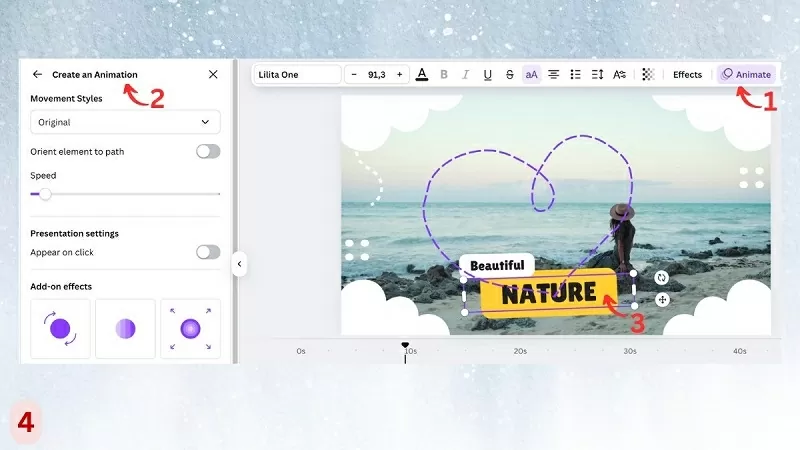Increase font size with plus button
Screen dimensions: 800x450
(399, 74)
